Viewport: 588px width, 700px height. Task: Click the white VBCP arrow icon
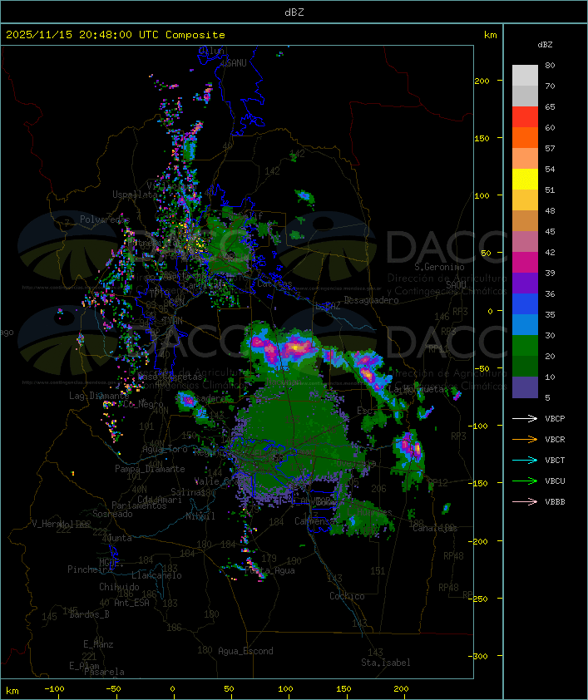[x=525, y=418]
